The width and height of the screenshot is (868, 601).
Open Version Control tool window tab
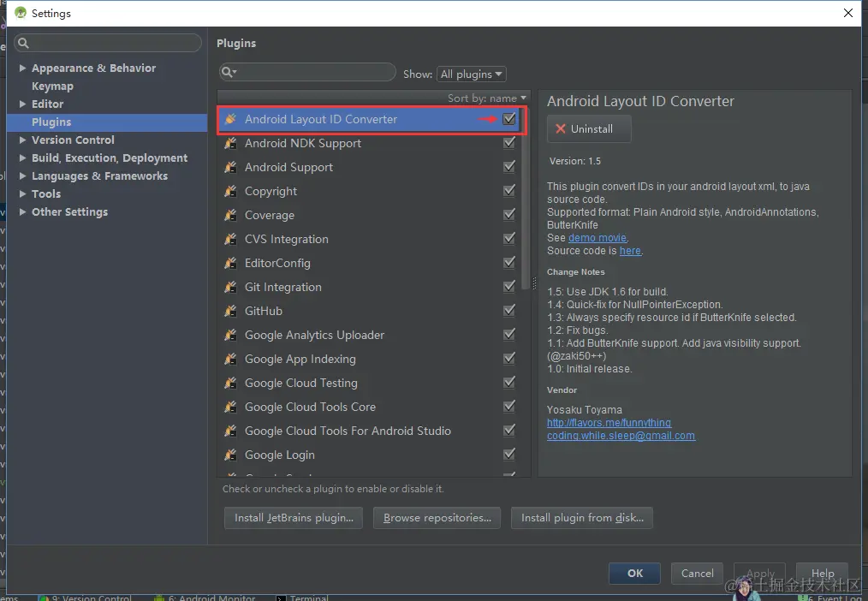(x=85, y=597)
